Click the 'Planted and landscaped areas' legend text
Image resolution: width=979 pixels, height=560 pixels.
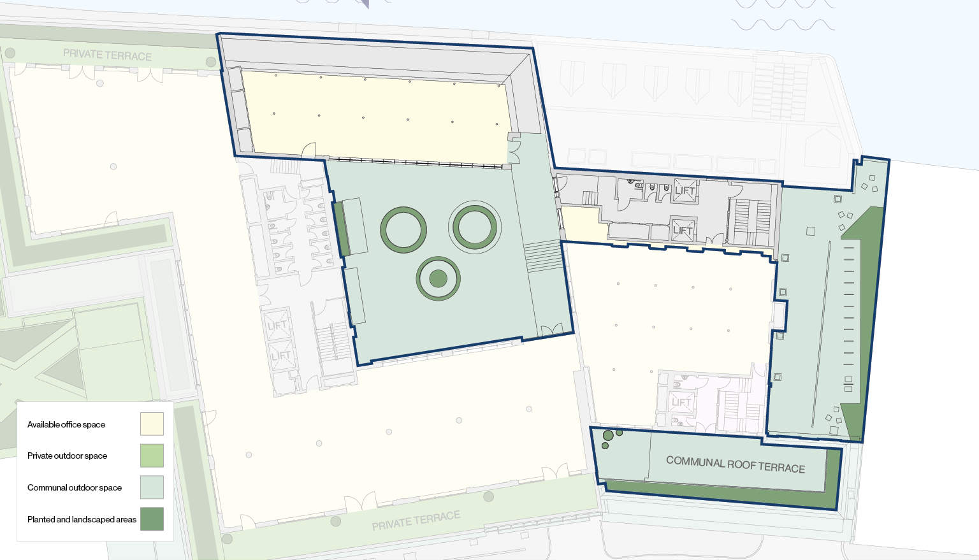click(82, 519)
